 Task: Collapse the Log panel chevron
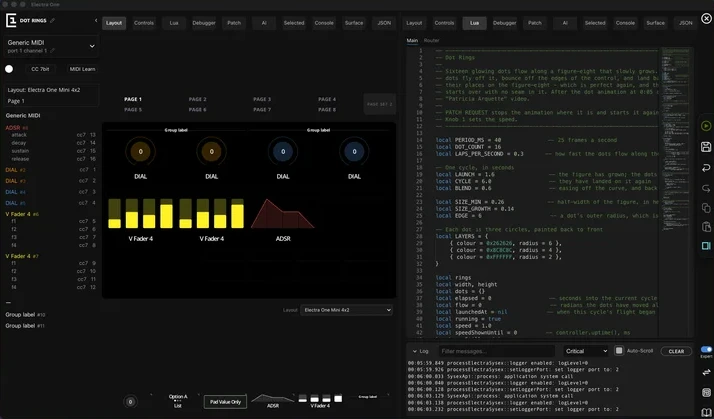[415, 351]
